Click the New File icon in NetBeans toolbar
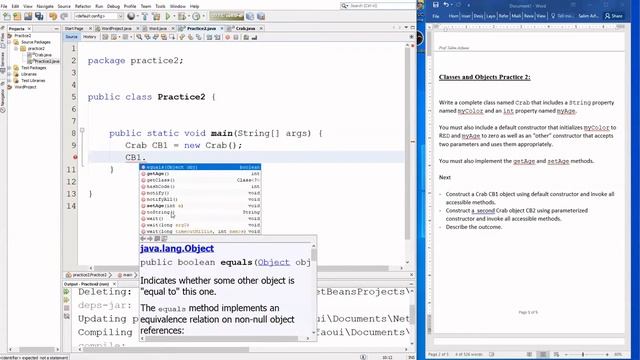This screenshot has height=360, width=640. point(7,16)
